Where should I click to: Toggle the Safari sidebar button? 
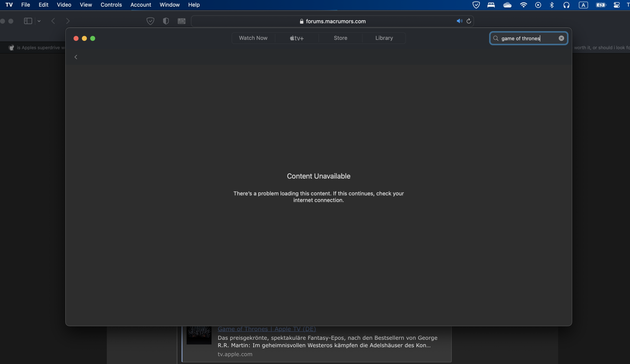click(x=28, y=21)
